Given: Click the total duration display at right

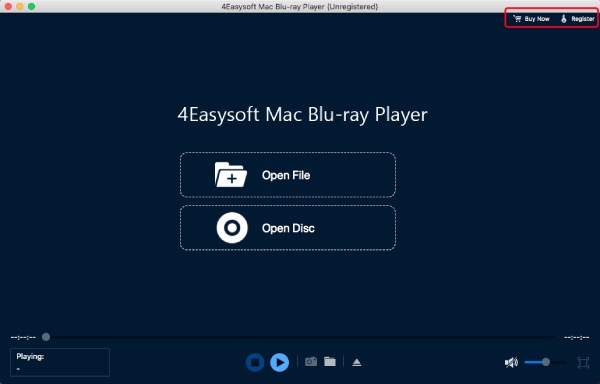Looking at the screenshot, I should coord(576,337).
